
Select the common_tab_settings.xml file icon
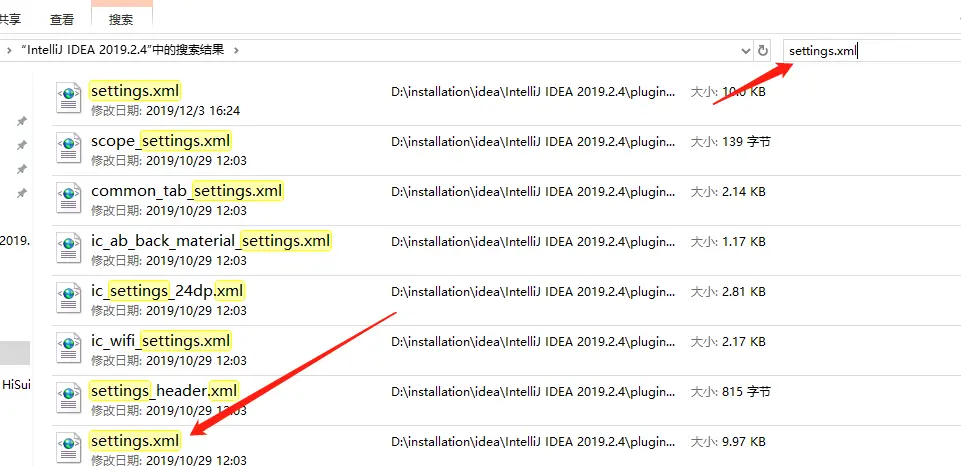point(69,196)
